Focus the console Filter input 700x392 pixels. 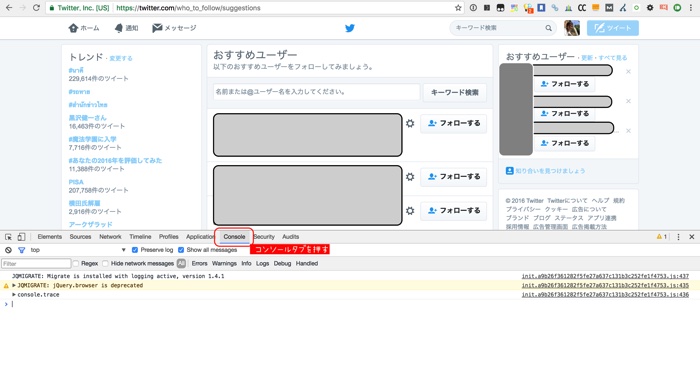[36, 263]
